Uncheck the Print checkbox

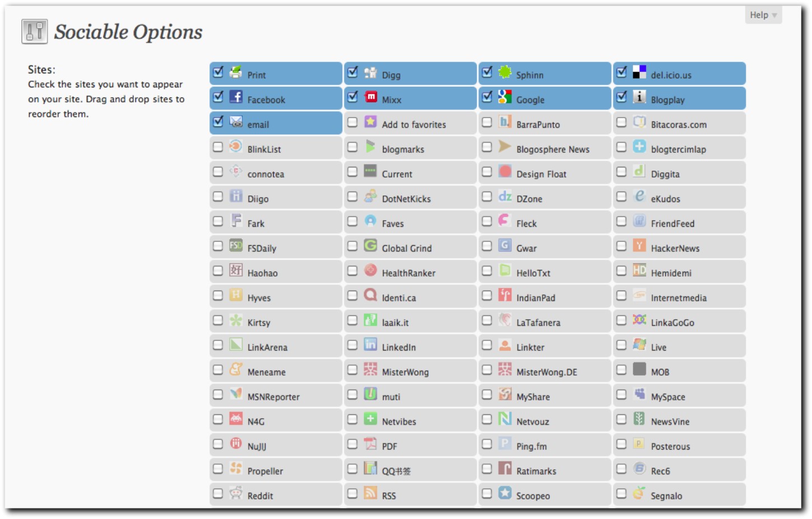pos(218,72)
